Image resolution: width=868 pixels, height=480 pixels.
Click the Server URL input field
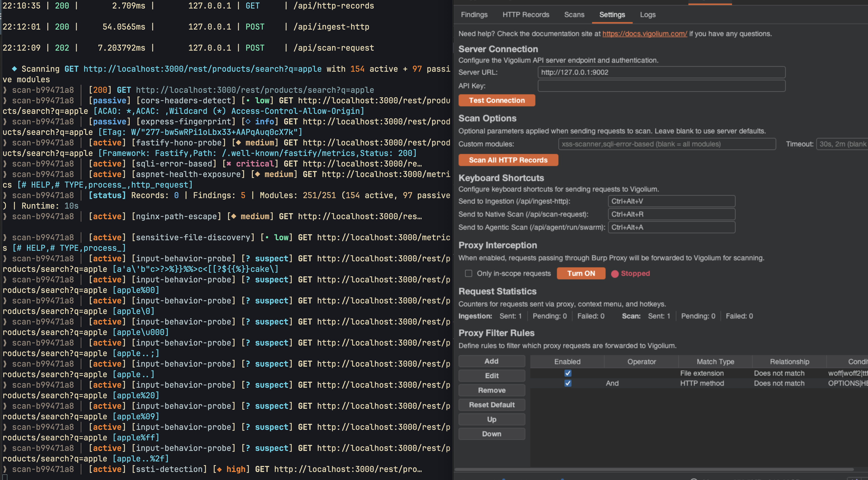point(662,72)
